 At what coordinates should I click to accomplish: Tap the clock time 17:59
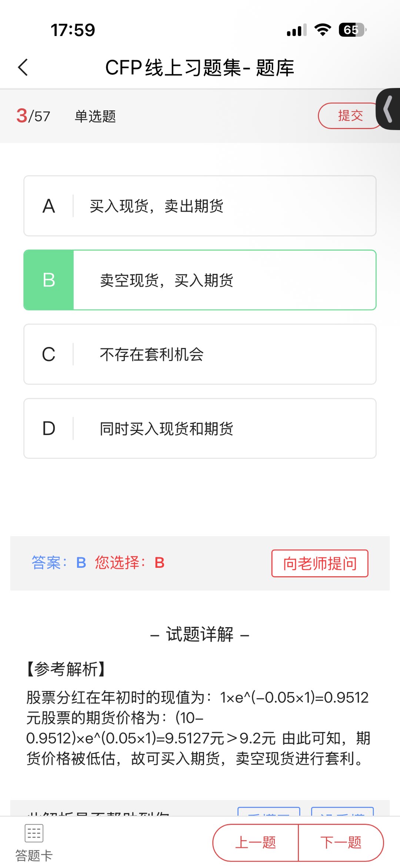tap(73, 30)
